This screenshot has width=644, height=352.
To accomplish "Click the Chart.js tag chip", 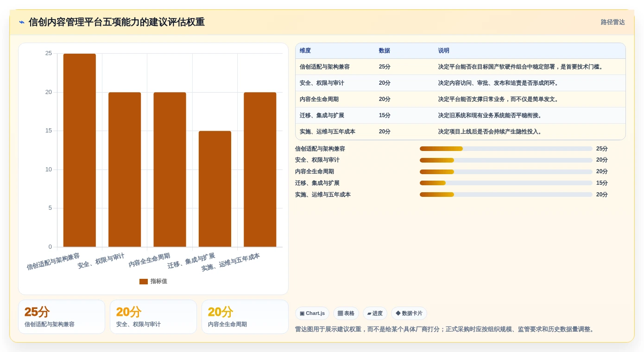I will [x=312, y=314].
